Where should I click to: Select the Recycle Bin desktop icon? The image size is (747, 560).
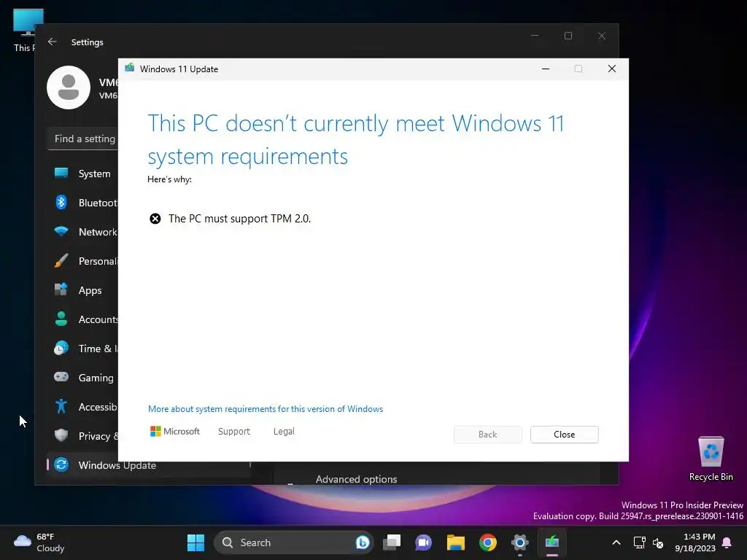pyautogui.click(x=711, y=458)
